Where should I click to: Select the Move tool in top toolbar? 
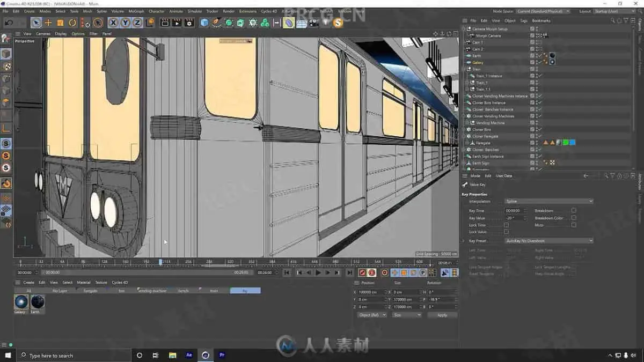pos(48,23)
